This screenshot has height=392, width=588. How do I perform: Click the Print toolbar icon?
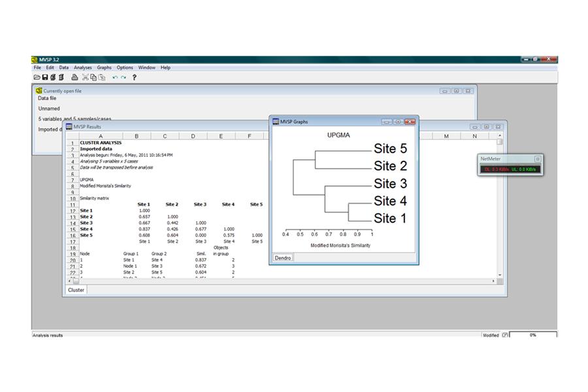[x=74, y=76]
